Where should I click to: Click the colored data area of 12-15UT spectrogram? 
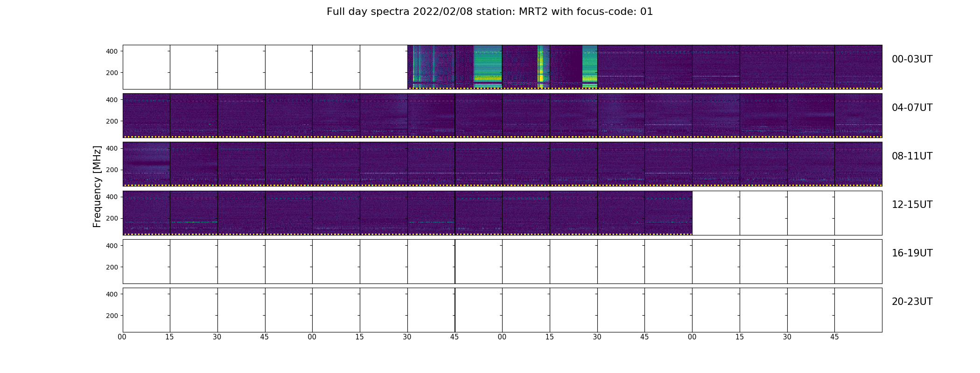[407, 213]
